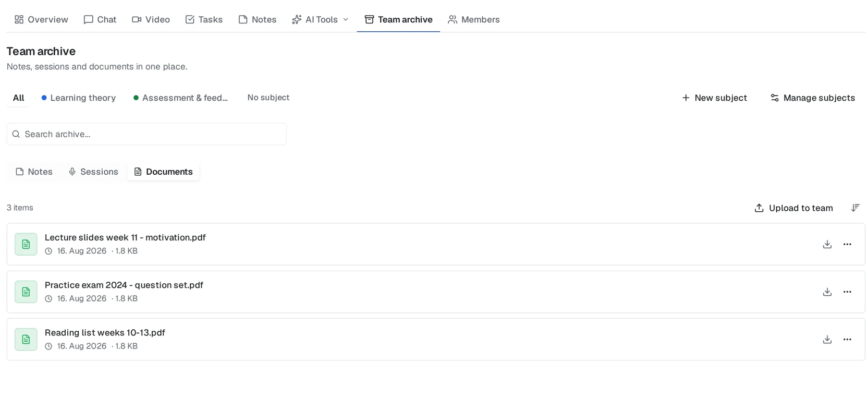868x397 pixels.
Task: Open Manage subjects
Action: [812, 98]
